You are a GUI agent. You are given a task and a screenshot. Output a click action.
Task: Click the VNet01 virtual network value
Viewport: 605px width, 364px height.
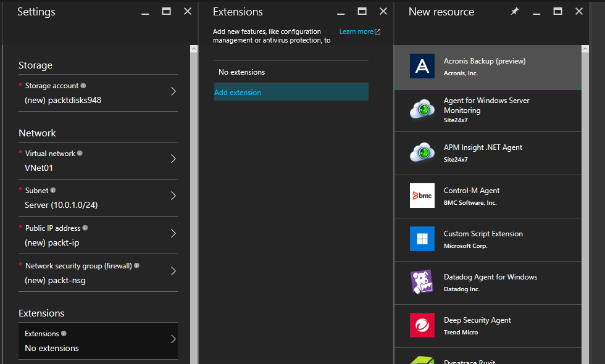click(38, 168)
